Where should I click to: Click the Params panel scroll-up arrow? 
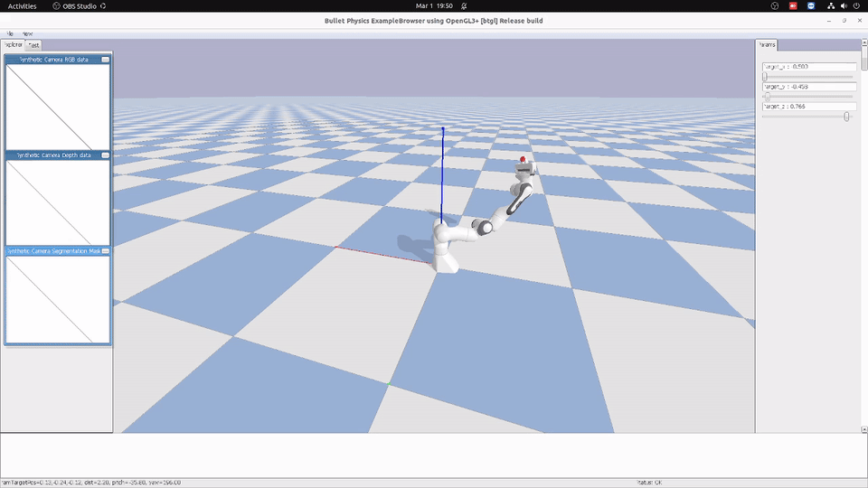[863, 44]
